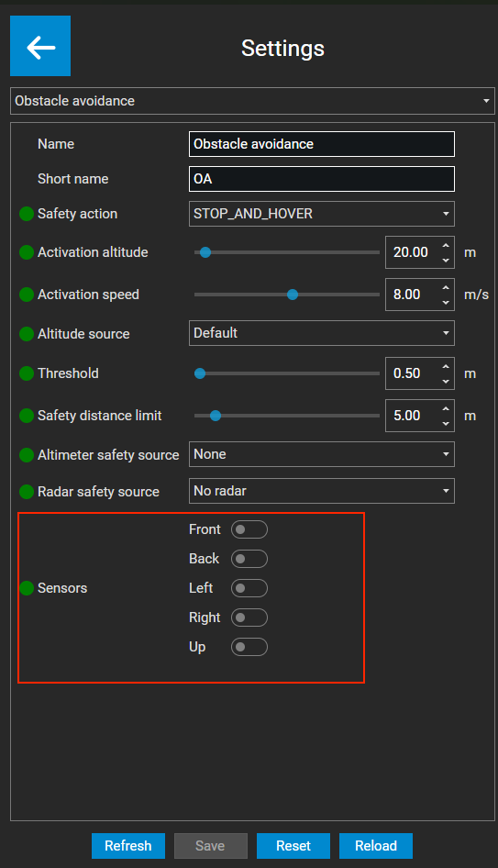498x868 pixels.
Task: Click the Safety action label
Action: click(77, 214)
